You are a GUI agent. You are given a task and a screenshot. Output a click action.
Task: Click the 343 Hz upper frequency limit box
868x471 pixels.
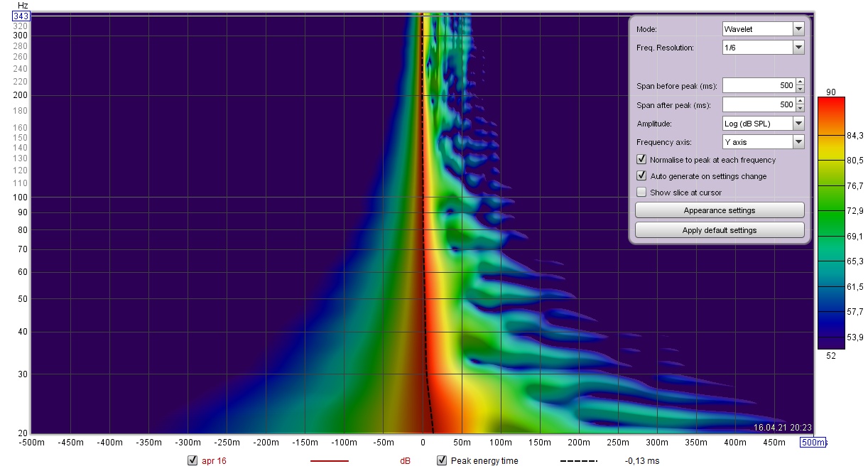(21, 16)
